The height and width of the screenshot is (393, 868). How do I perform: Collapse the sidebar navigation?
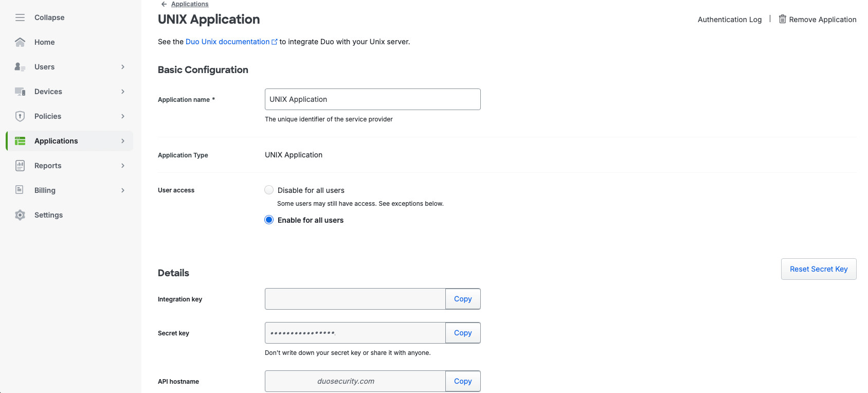20,17
